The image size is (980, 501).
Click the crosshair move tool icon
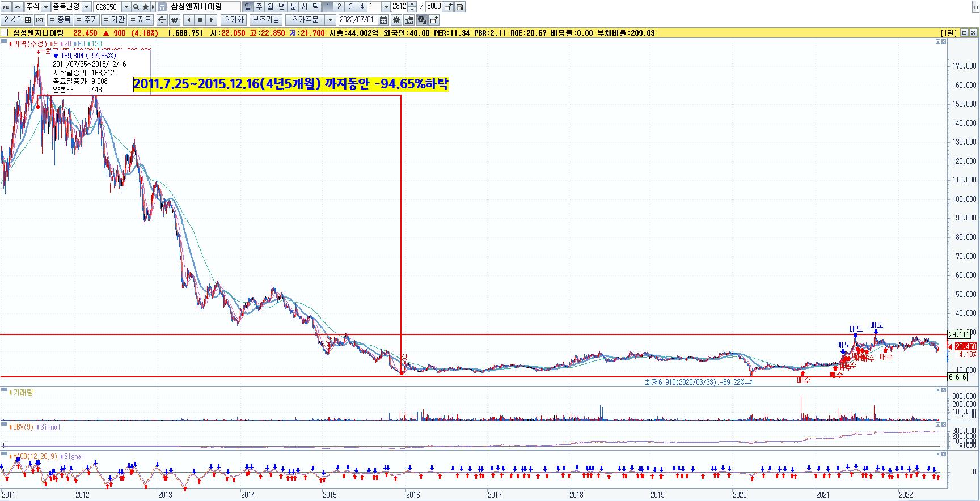tap(162, 20)
